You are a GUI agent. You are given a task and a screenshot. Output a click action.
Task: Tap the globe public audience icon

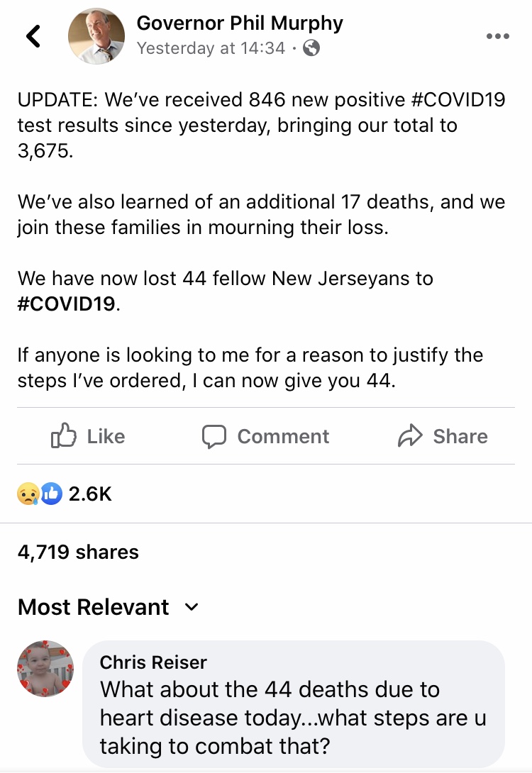(x=311, y=48)
